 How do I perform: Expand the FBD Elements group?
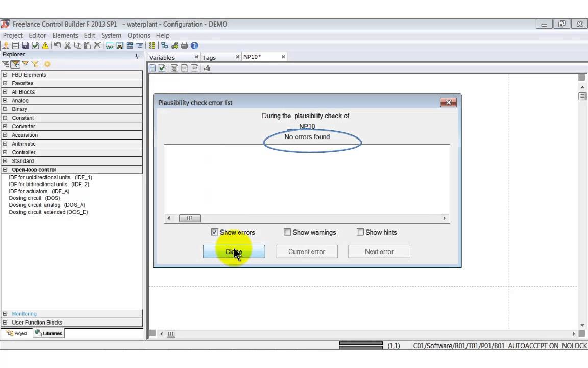click(x=5, y=74)
